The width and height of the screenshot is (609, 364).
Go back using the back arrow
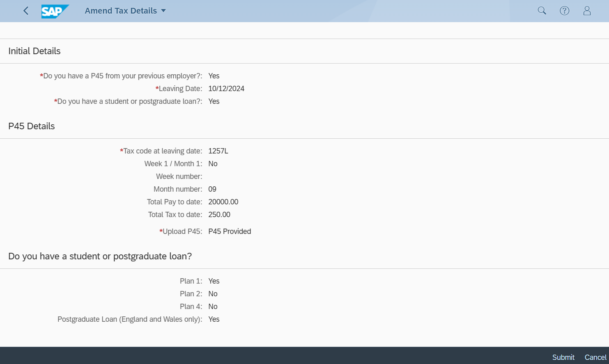point(26,11)
